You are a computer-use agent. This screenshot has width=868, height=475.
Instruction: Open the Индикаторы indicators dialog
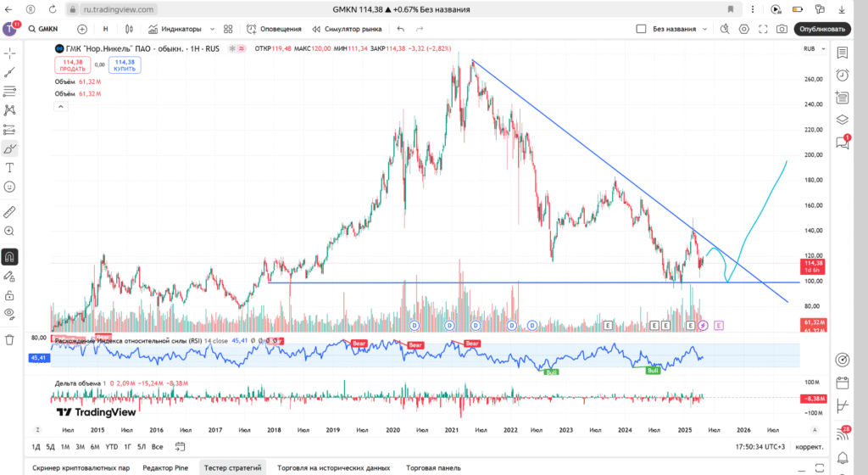[x=175, y=29]
